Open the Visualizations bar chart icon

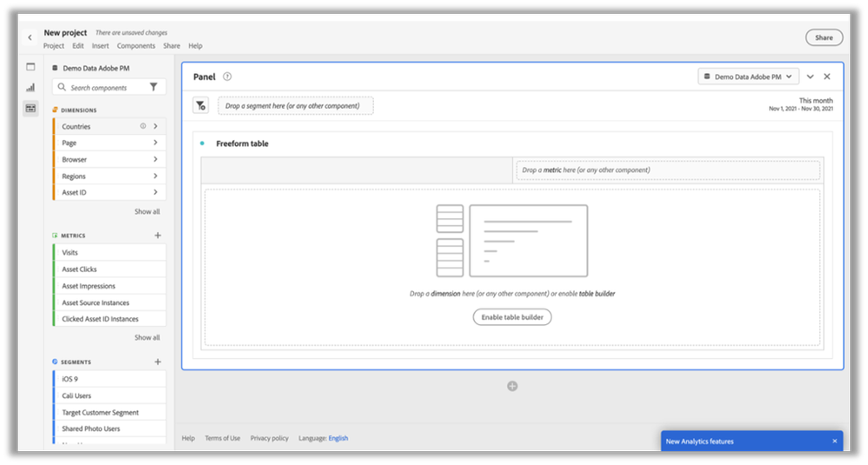30,87
